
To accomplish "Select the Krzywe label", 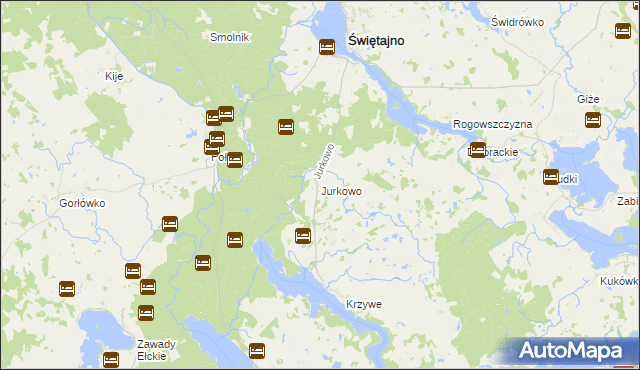I will click(364, 304).
